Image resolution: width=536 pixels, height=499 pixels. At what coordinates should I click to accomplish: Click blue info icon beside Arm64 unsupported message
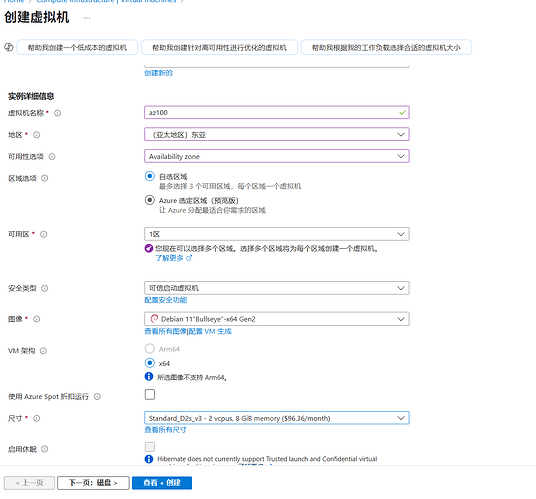(x=149, y=377)
